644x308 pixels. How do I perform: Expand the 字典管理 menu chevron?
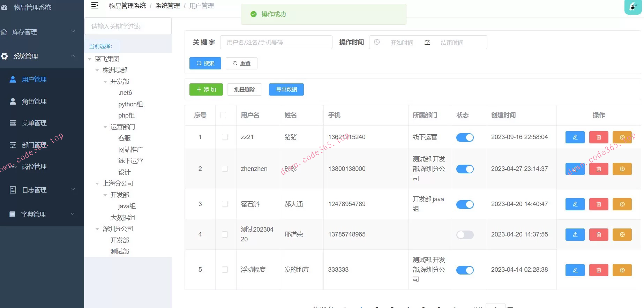coord(73,214)
